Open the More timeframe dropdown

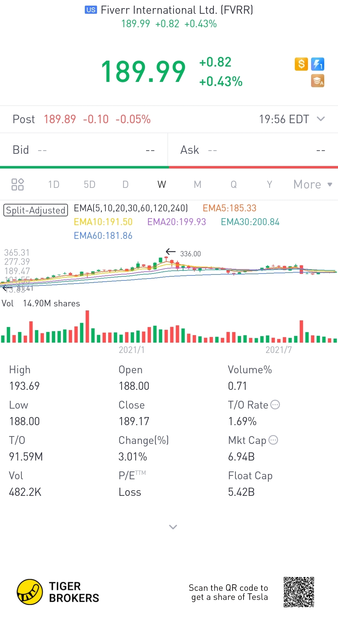point(313,184)
